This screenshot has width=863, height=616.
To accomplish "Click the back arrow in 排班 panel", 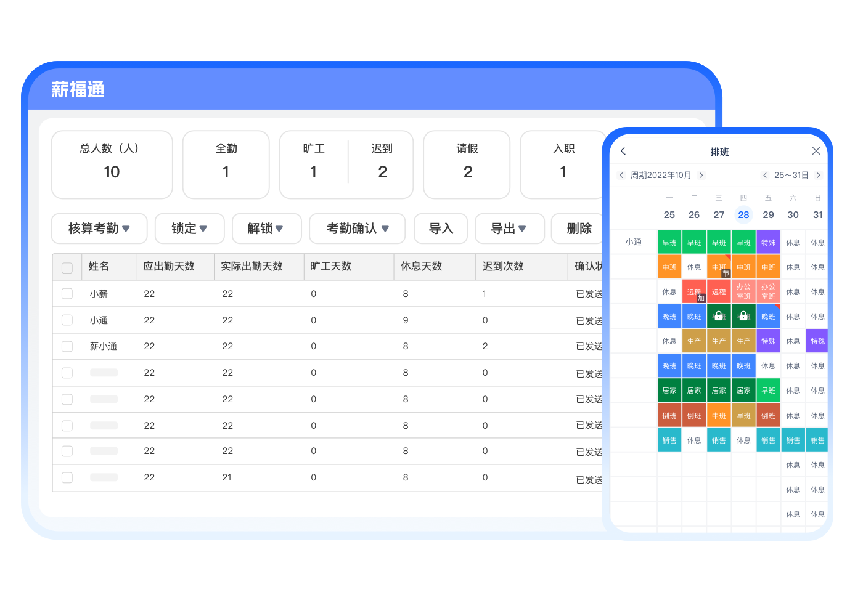I will 623,152.
